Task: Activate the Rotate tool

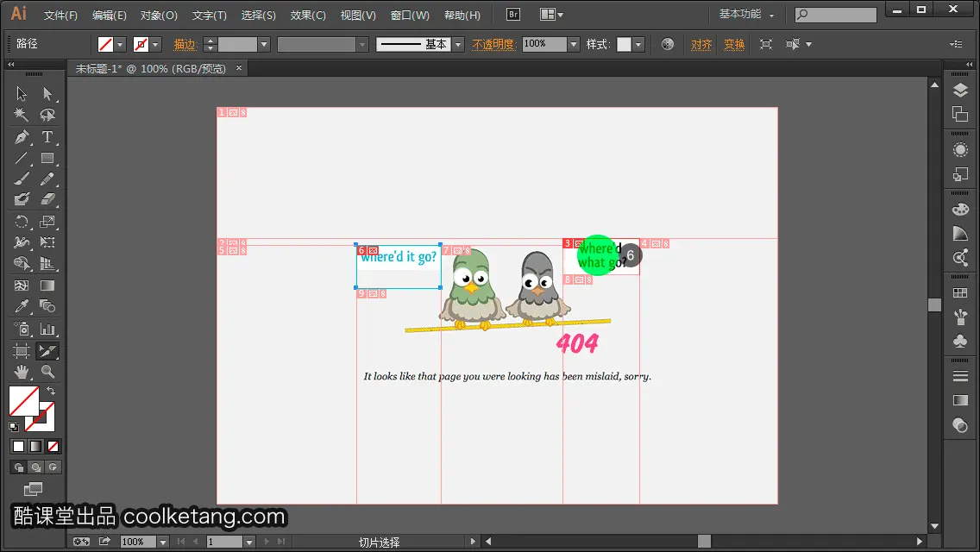Action: tap(22, 222)
